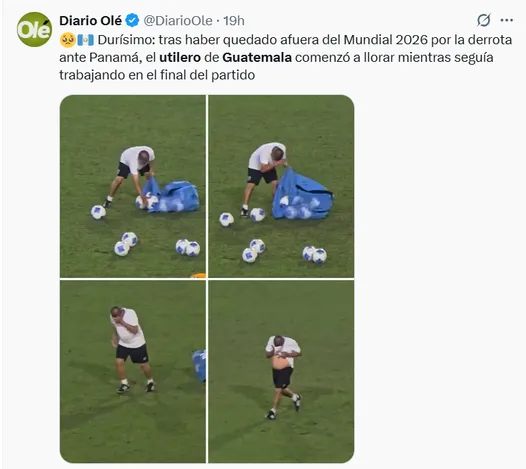Screen dimensions: 526x469
Task: Open photo of man lifting blue bag
Action: [281, 186]
